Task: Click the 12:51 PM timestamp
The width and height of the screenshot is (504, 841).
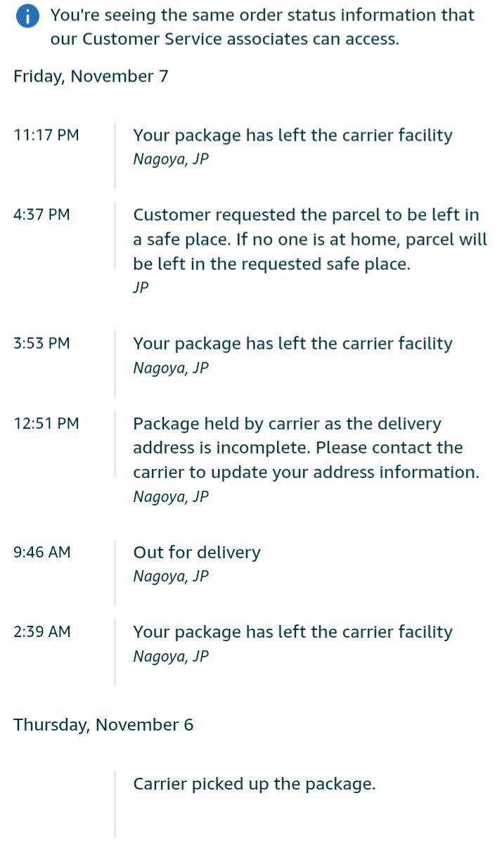Action: coord(46,423)
